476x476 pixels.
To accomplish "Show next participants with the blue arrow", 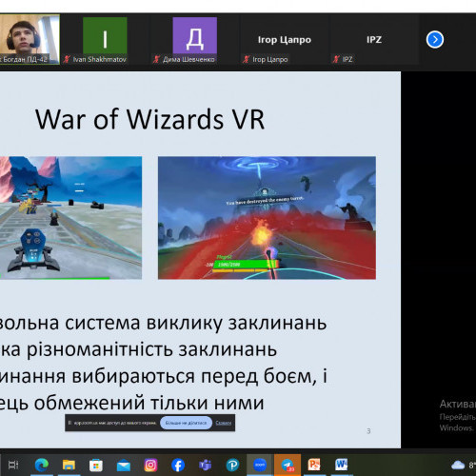I will pyautogui.click(x=434, y=40).
